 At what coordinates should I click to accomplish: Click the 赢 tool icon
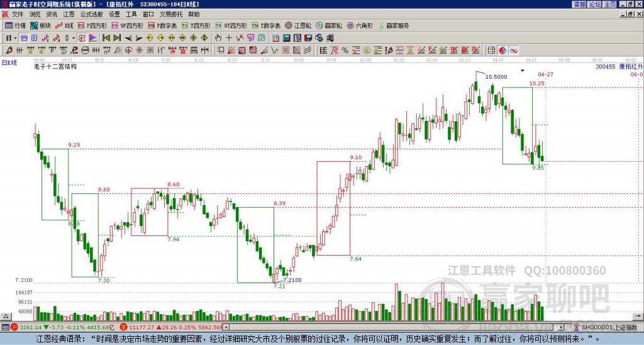(183, 50)
